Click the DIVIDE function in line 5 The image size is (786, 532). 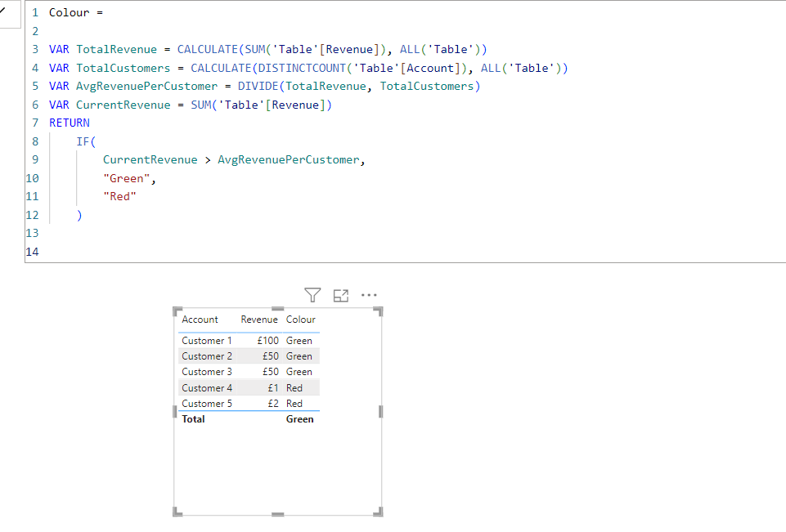(x=258, y=86)
